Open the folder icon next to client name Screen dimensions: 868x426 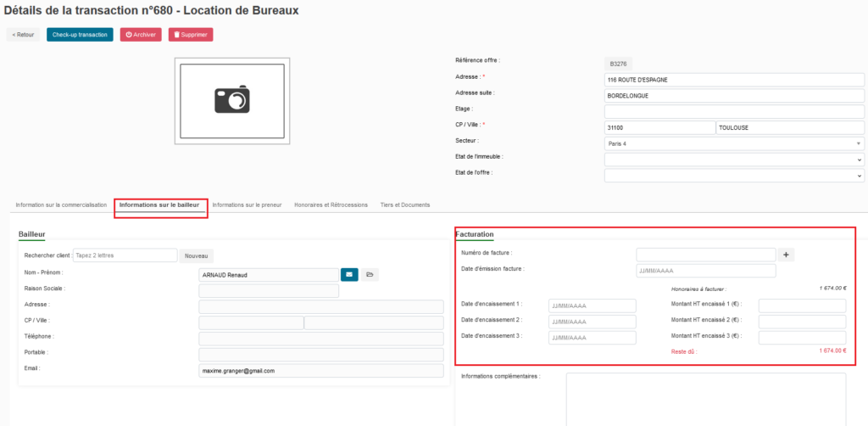pos(370,275)
